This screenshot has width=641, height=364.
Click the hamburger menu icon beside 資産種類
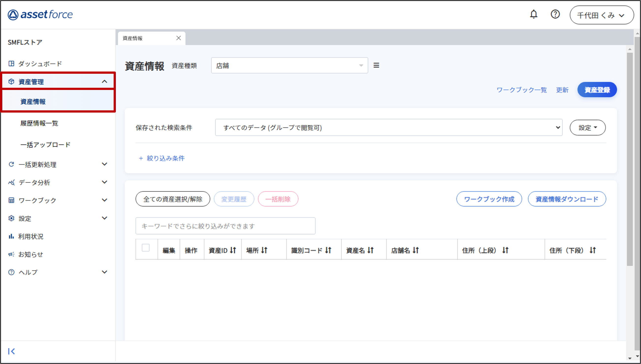[x=376, y=65]
